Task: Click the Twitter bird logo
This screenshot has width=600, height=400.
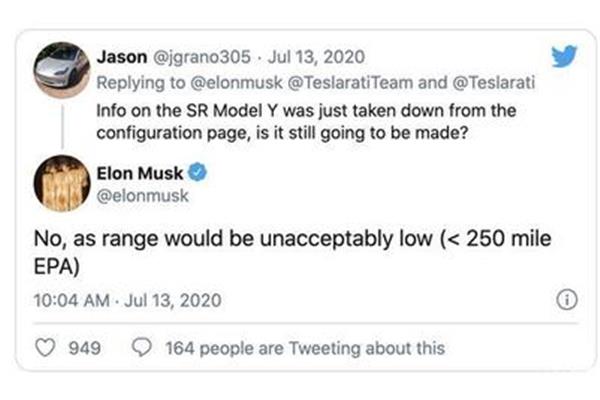Action: 564,56
